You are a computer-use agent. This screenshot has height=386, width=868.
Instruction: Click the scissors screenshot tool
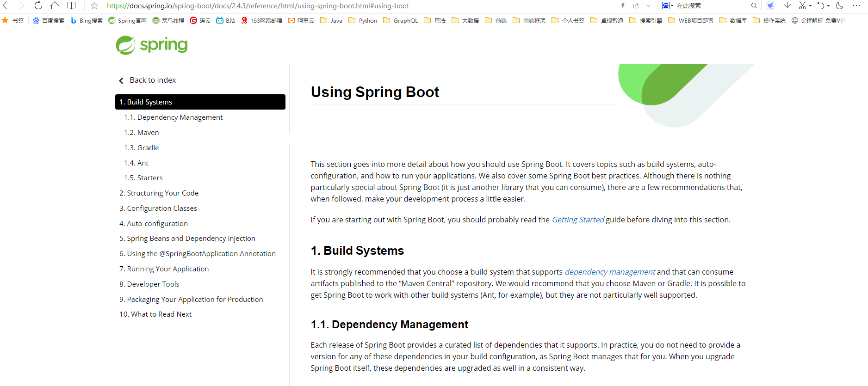tap(802, 6)
